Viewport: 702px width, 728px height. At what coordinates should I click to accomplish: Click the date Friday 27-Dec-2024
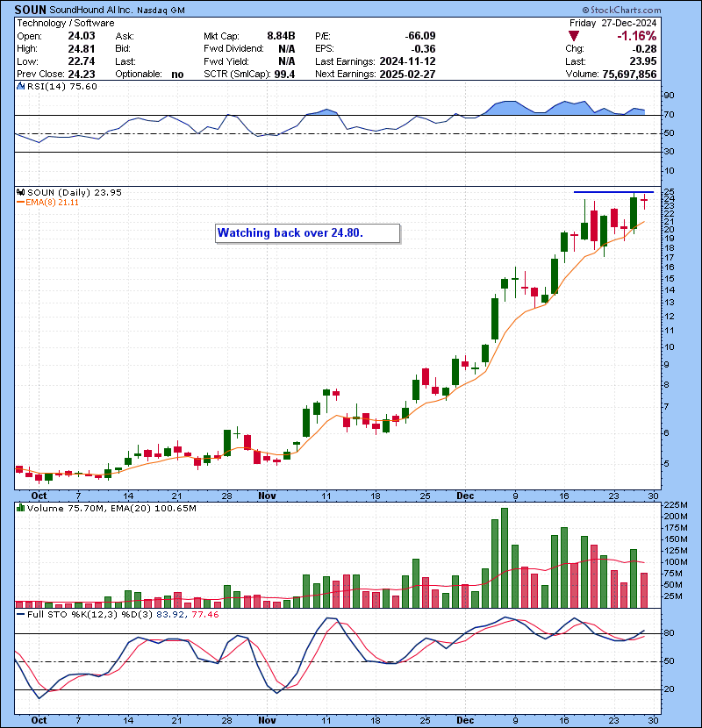(x=613, y=23)
